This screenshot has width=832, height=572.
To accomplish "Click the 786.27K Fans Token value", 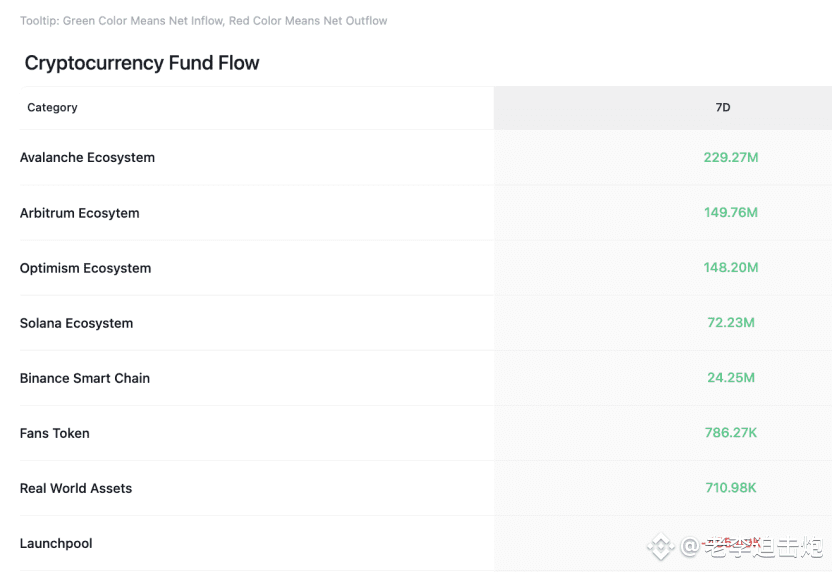I will click(731, 433).
